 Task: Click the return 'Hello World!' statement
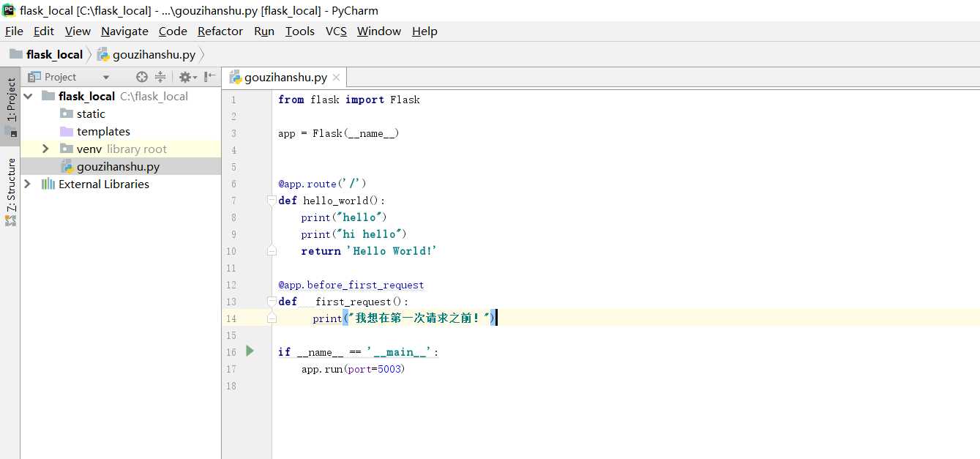coord(369,251)
